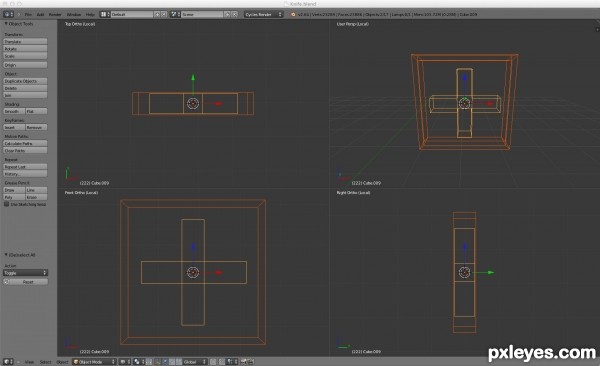Image resolution: width=600 pixels, height=366 pixels.
Task: Open the Global orientation dropdown
Action: (195, 361)
